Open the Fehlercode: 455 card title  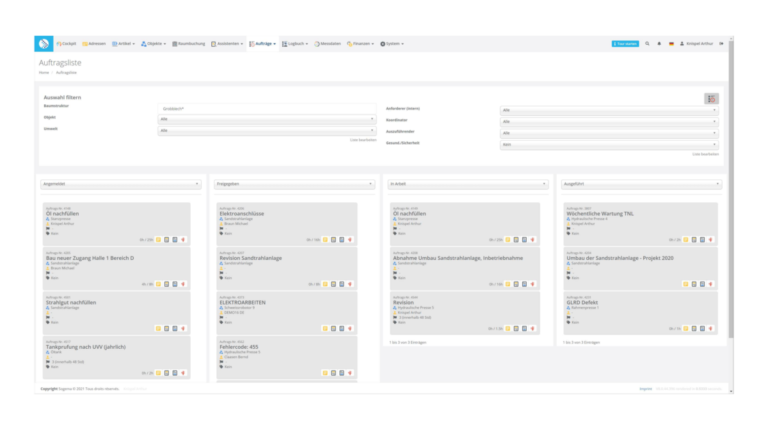pos(239,347)
